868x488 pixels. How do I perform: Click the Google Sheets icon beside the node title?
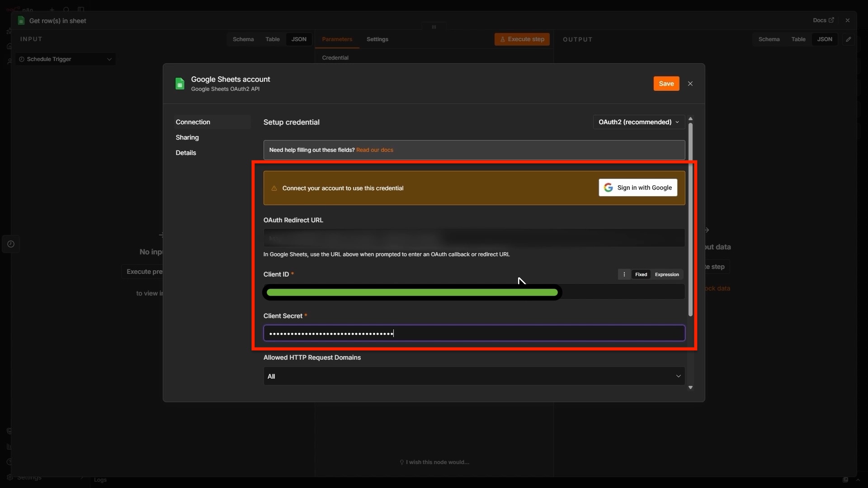pyautogui.click(x=21, y=21)
